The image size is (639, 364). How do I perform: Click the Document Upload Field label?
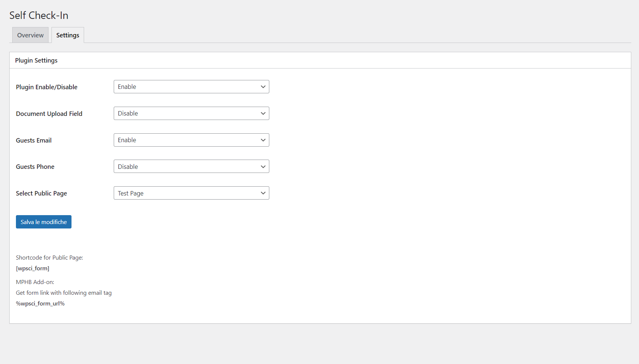(49, 114)
